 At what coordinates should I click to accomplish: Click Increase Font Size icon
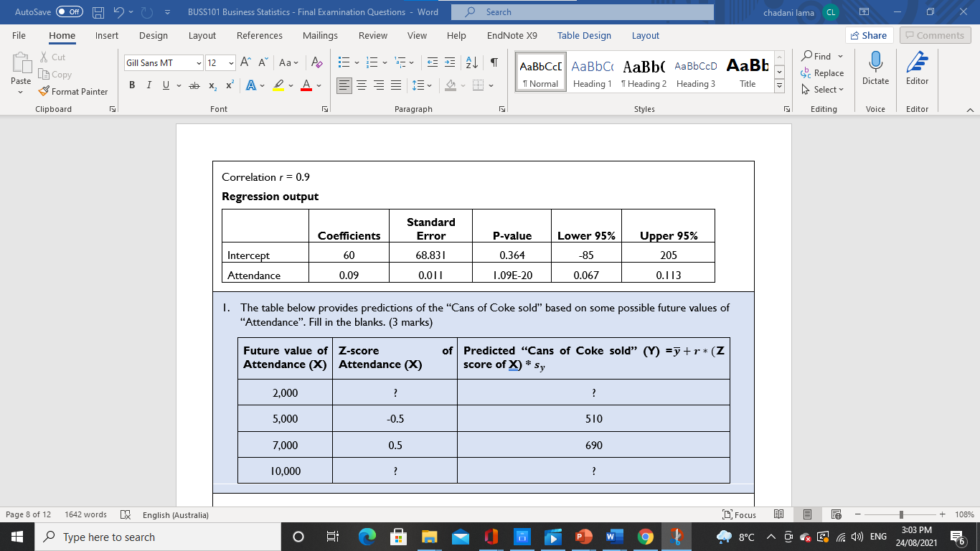tap(246, 63)
